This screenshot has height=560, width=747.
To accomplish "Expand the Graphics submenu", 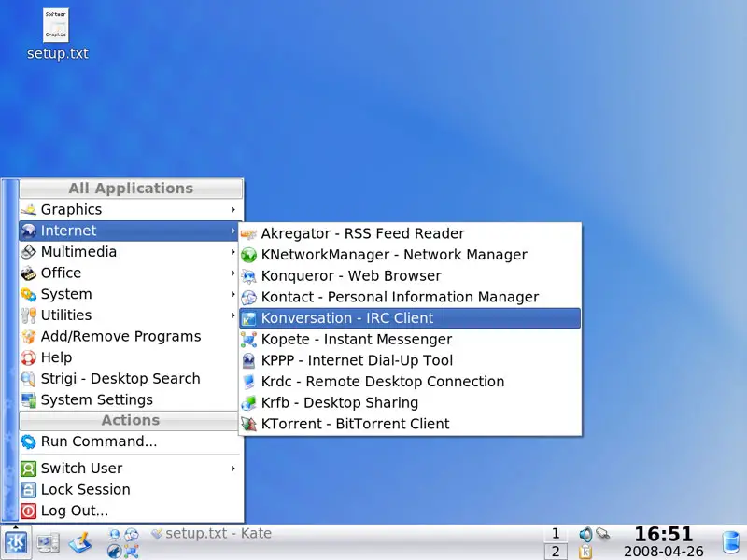I will (131, 209).
